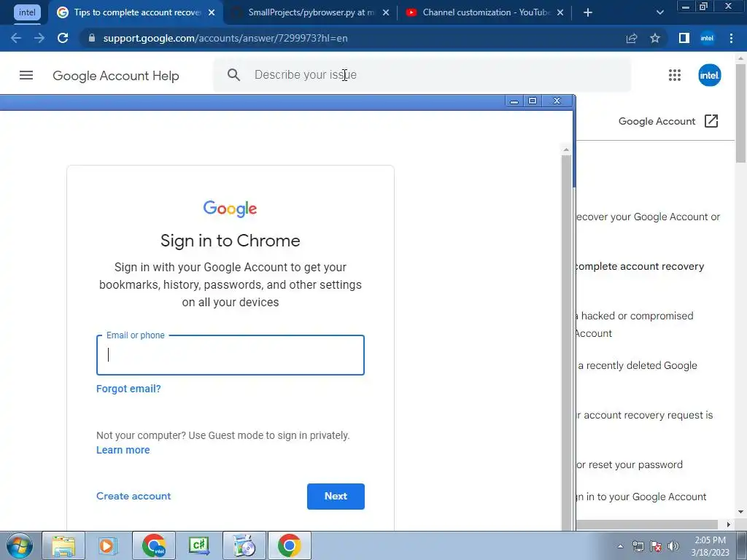Click the share page icon in address bar
Screen dimensions: 747x560
(x=632, y=38)
